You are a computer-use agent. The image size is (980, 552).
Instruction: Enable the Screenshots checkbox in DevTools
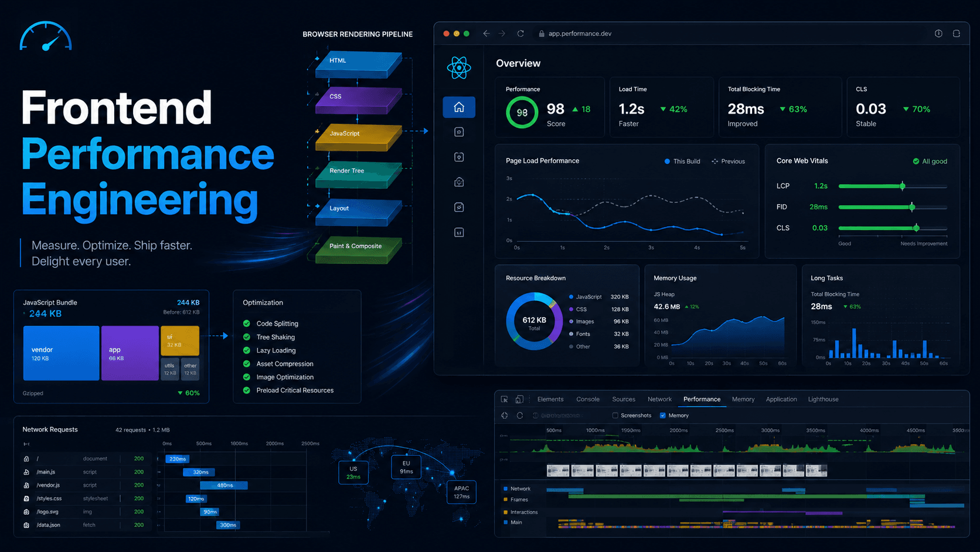coord(615,415)
